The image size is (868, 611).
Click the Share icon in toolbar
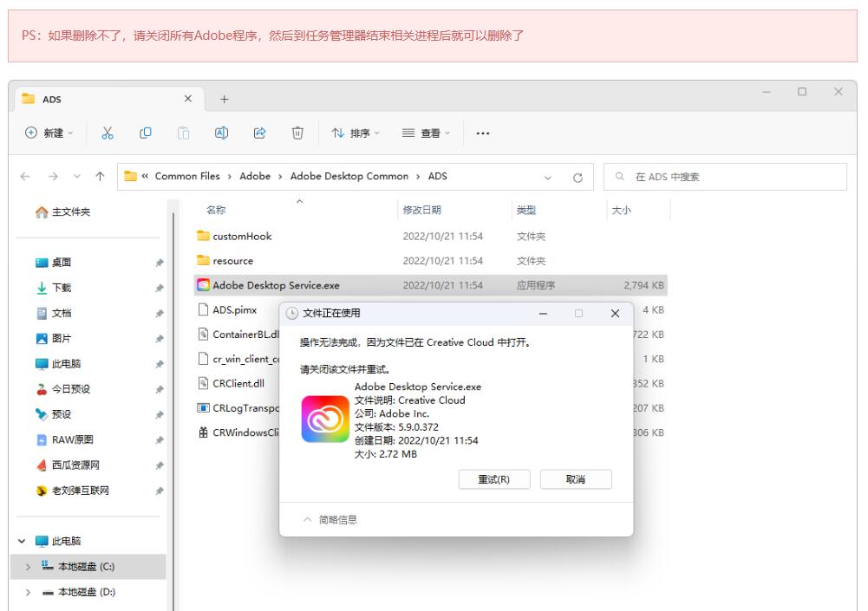259,133
